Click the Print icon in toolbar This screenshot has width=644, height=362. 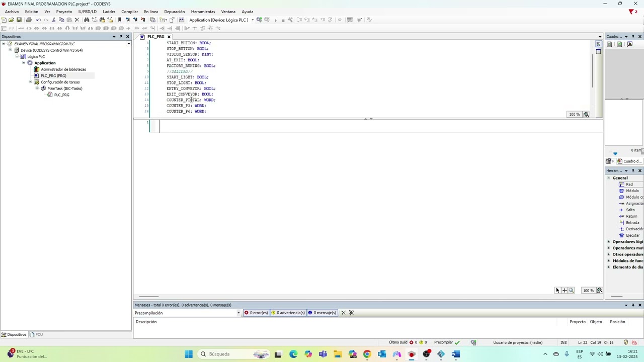(x=29, y=20)
